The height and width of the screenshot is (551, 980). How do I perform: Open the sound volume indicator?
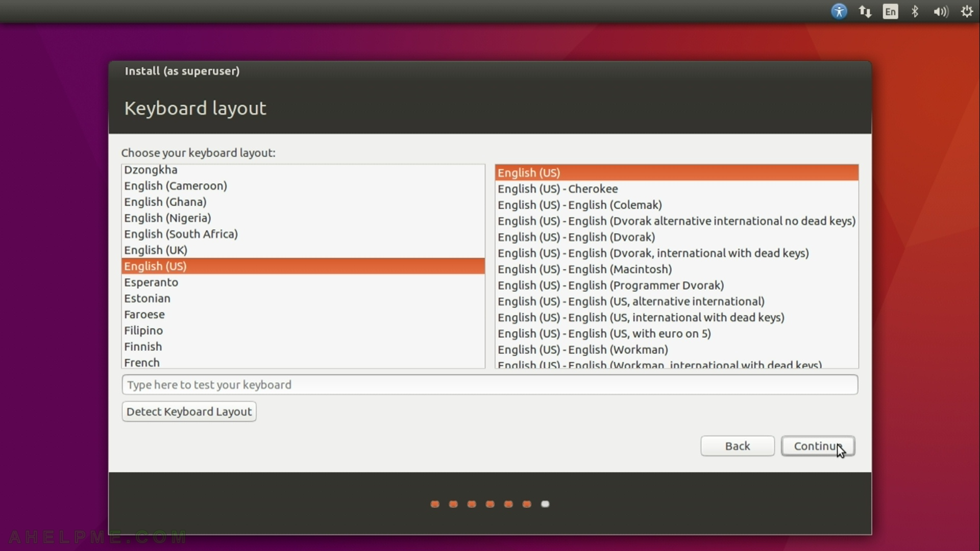(x=941, y=11)
